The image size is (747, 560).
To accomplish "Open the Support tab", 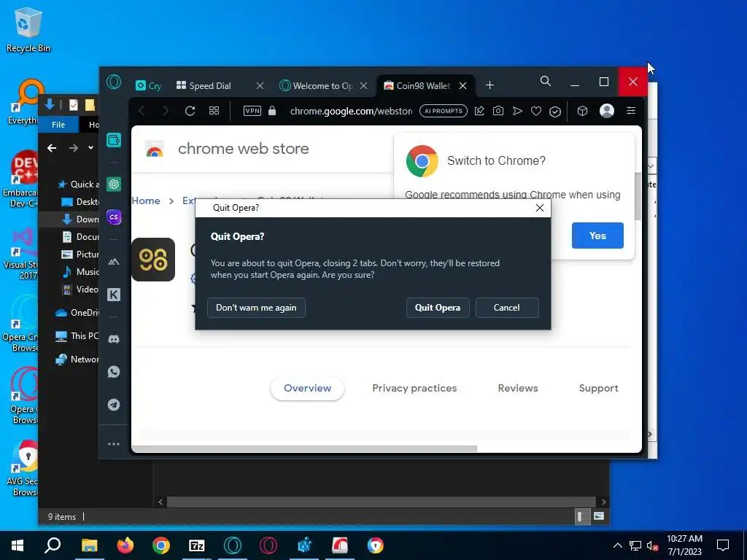I will 598,388.
